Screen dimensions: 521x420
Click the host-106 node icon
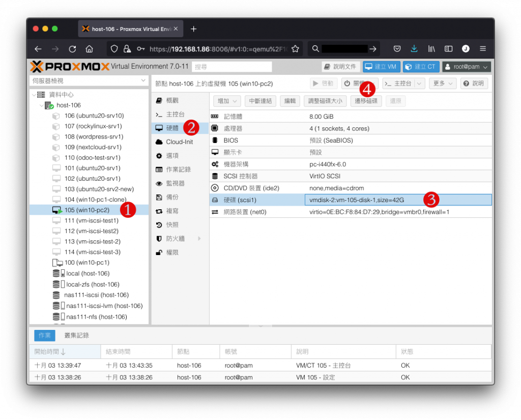(49, 105)
